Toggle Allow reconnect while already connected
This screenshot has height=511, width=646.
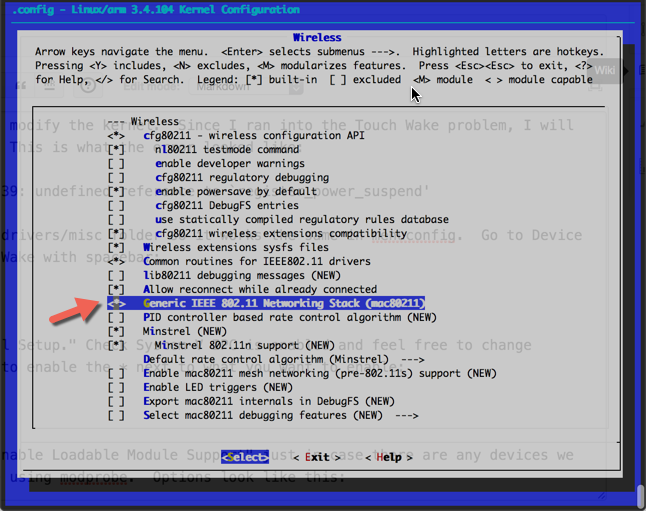(116, 290)
